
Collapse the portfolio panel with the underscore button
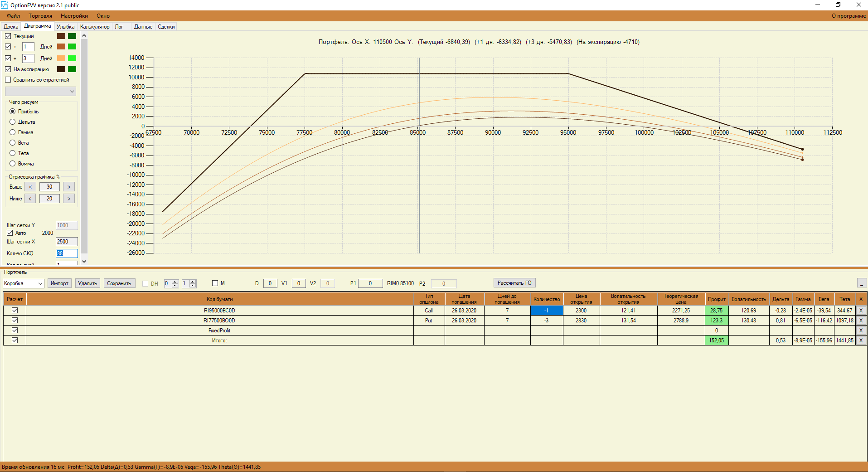(x=862, y=283)
